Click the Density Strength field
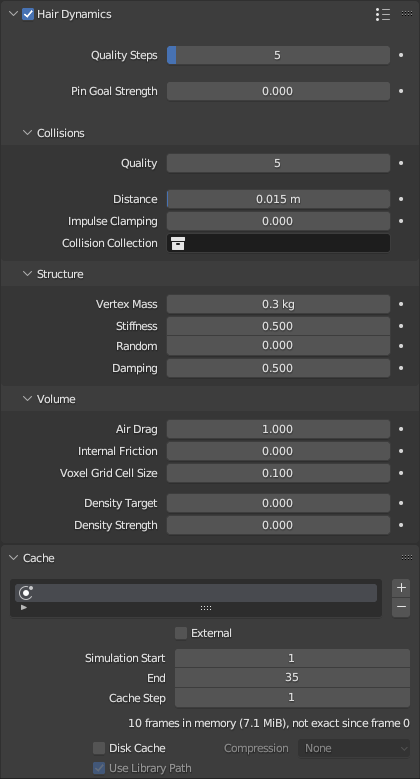420x780 pixels. click(278, 525)
